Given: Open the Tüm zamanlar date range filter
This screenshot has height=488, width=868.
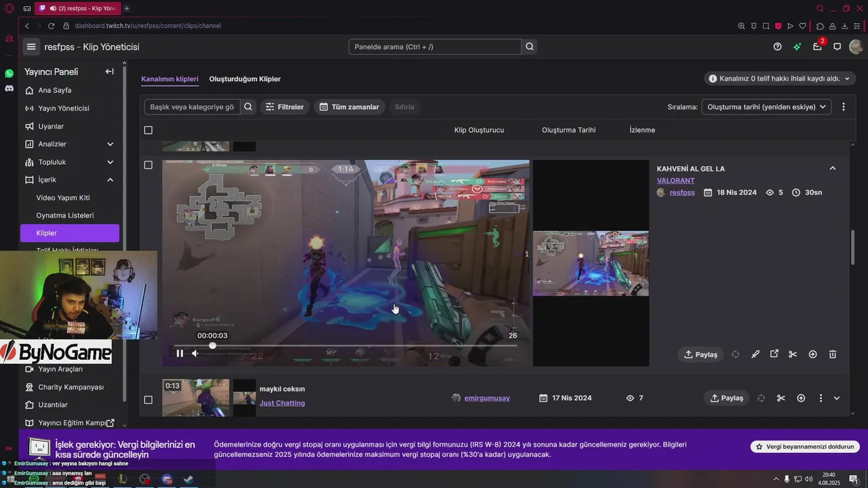Looking at the screenshot, I should [x=349, y=106].
